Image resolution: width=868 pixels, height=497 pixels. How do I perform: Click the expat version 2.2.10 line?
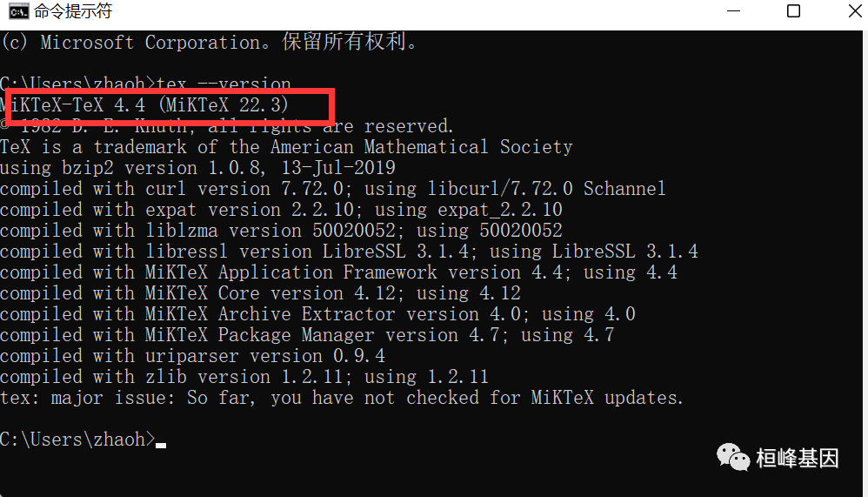click(x=281, y=210)
